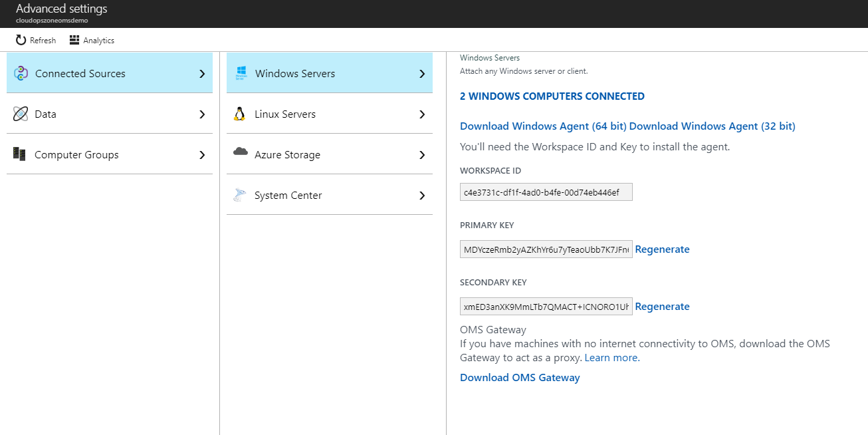The width and height of the screenshot is (868, 435).
Task: Click the Windows Servers heading in details pane
Action: pyautogui.click(x=490, y=58)
